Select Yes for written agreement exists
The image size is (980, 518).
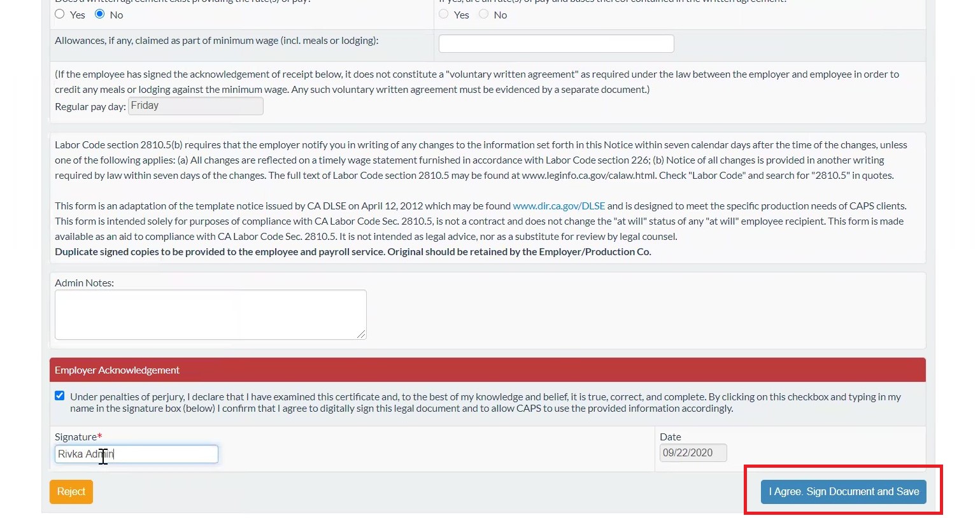click(60, 14)
